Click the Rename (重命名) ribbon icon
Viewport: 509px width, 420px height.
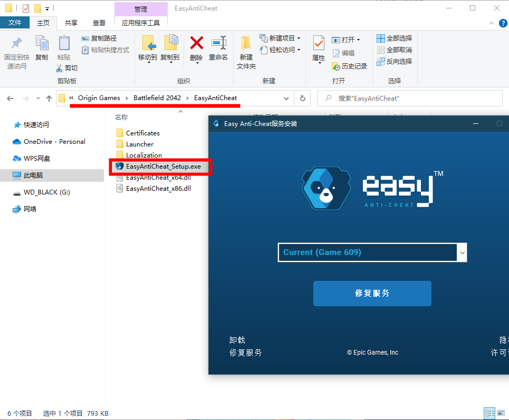218,43
